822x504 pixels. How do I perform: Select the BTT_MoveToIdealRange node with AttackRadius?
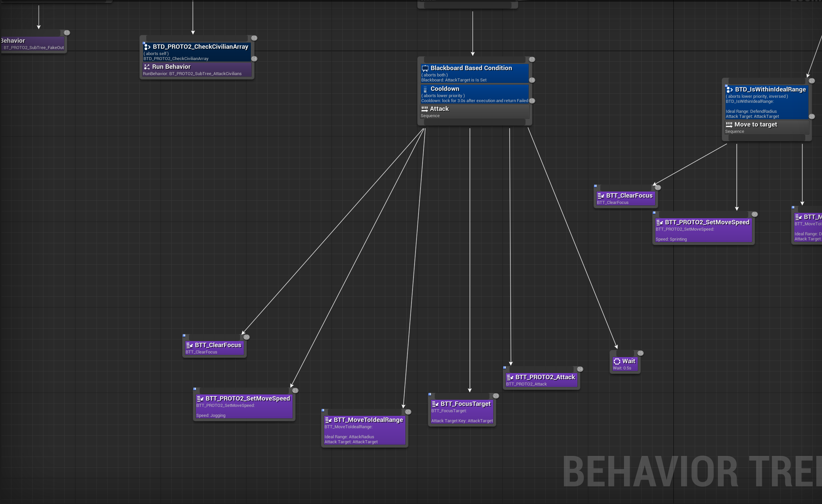[364, 431]
